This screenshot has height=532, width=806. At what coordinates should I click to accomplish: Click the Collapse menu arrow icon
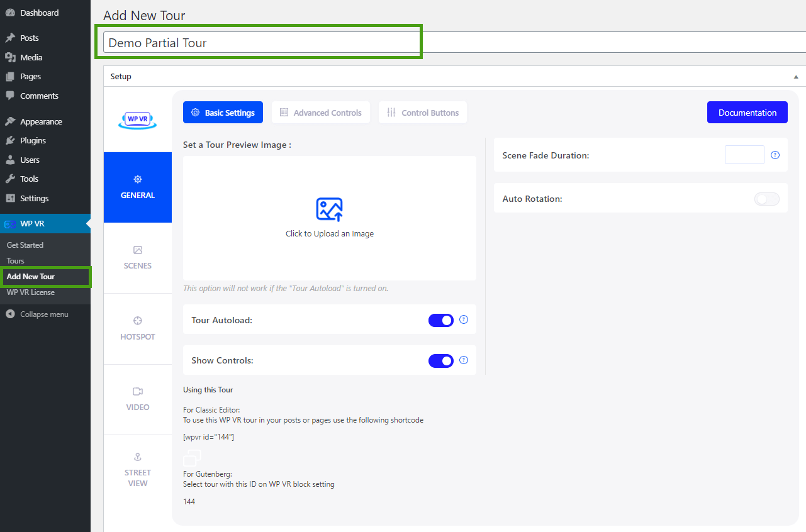[10, 314]
